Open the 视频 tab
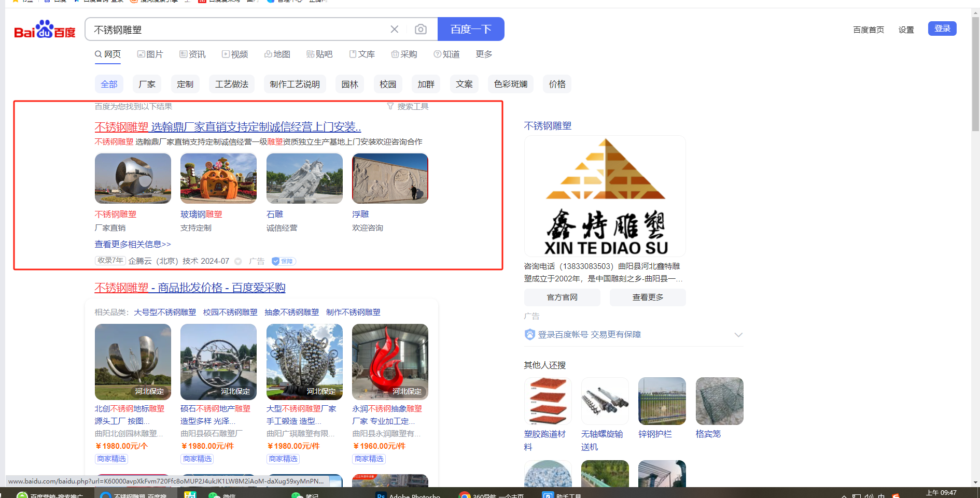The height and width of the screenshot is (498, 980). [x=235, y=54]
